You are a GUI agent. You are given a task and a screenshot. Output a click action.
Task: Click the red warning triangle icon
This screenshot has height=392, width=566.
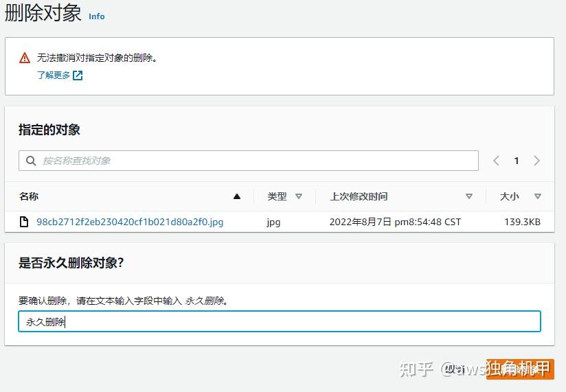coord(25,58)
